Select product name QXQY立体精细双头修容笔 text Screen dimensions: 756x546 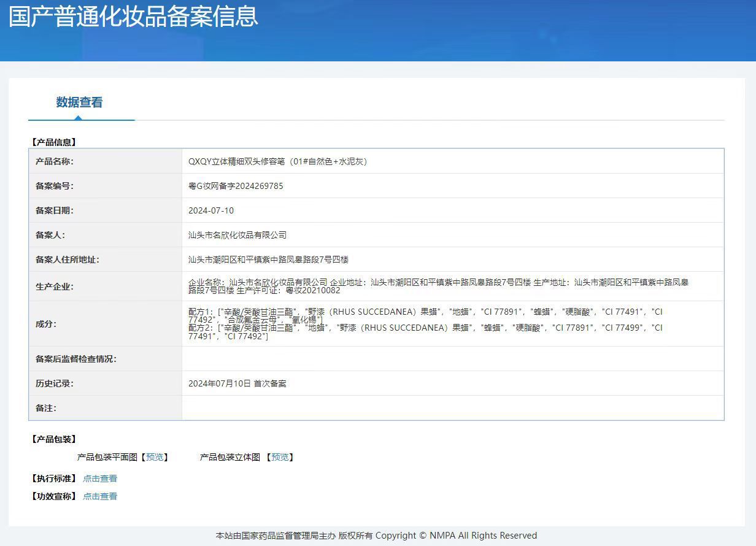(x=278, y=161)
